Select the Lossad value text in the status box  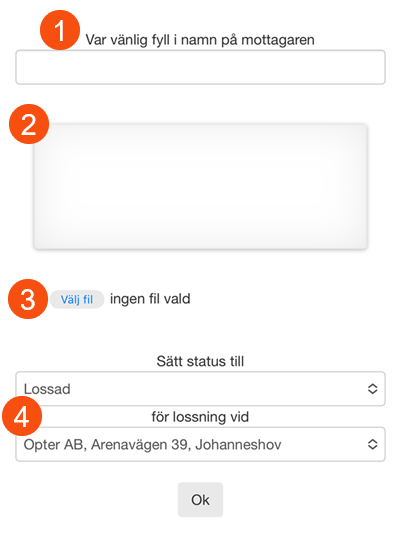pos(47,389)
